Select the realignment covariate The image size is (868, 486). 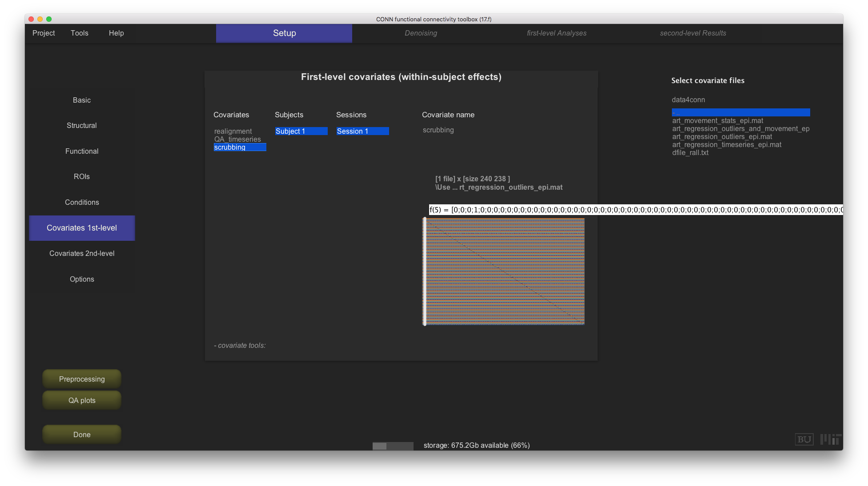[233, 131]
